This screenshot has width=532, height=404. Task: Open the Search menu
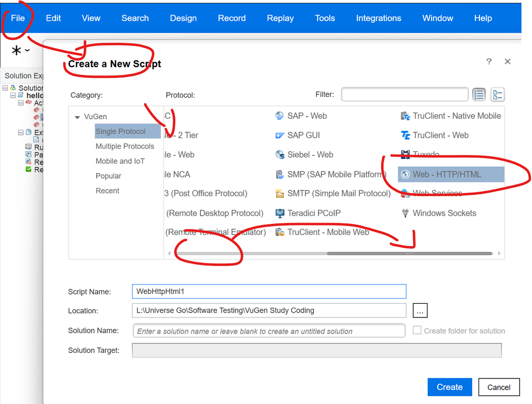click(135, 18)
